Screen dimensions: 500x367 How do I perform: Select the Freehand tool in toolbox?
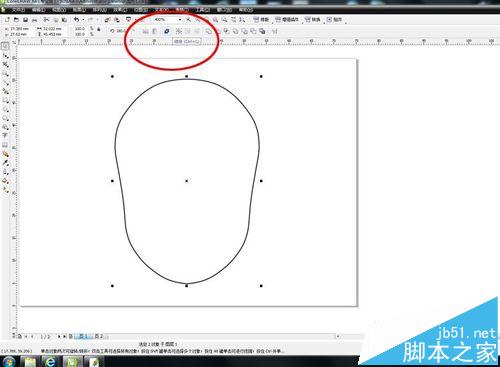click(x=5, y=82)
